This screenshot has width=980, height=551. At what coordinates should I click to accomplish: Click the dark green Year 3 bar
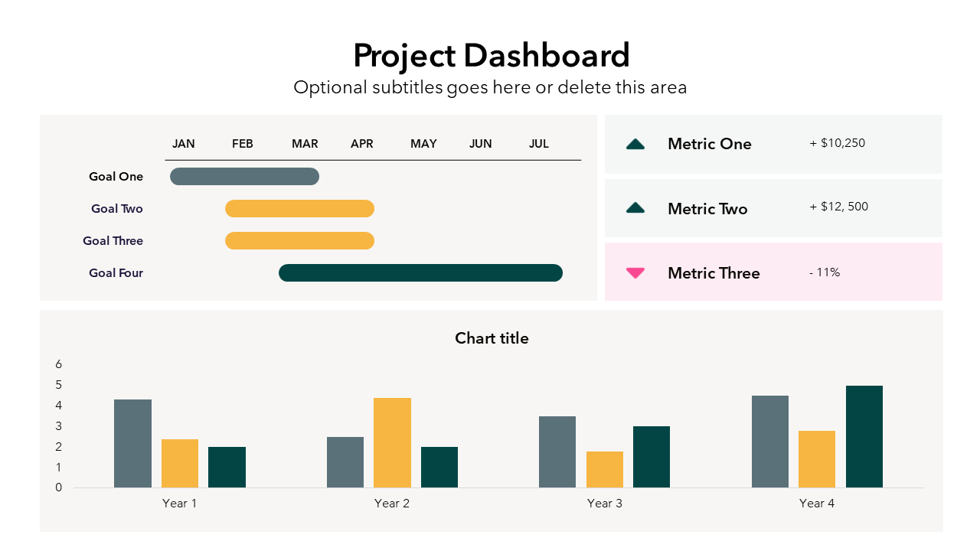(x=652, y=457)
